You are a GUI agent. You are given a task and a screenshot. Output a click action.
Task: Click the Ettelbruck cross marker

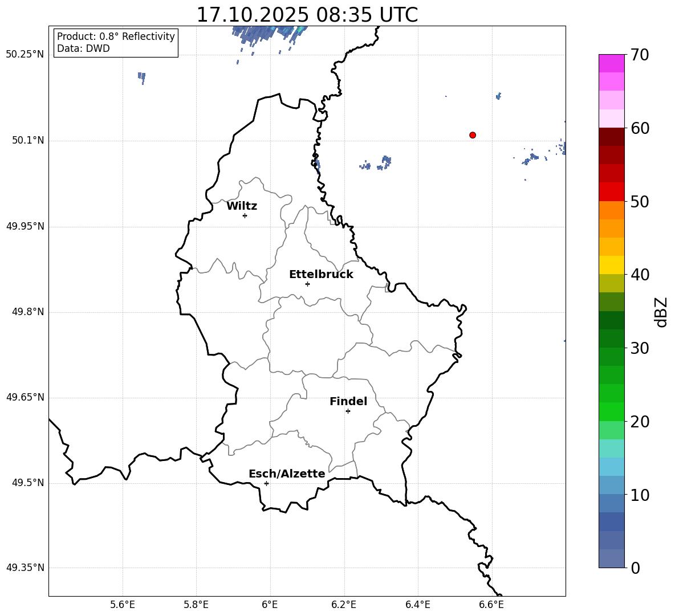tap(307, 284)
